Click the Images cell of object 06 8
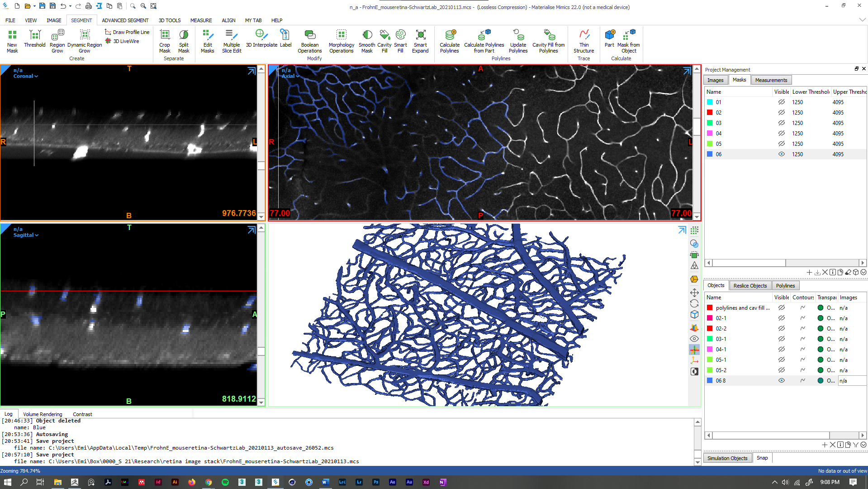Screen dimensions: 868x489 pos(852,380)
